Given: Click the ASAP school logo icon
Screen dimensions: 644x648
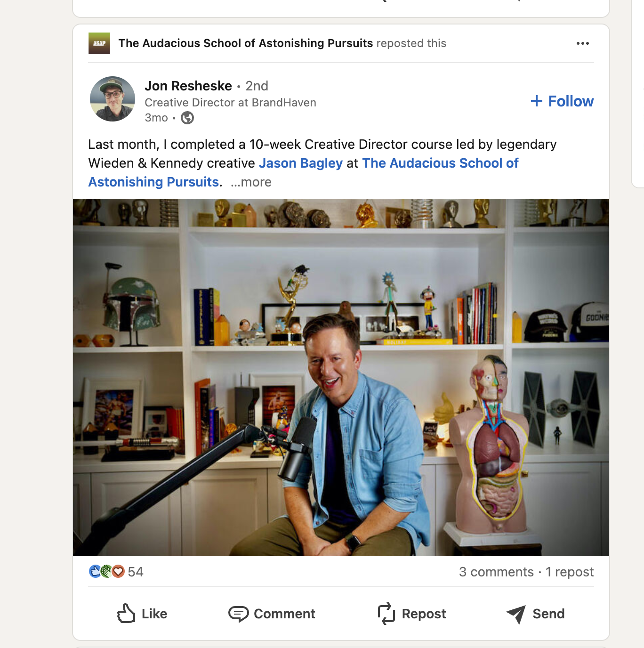Looking at the screenshot, I should 99,43.
